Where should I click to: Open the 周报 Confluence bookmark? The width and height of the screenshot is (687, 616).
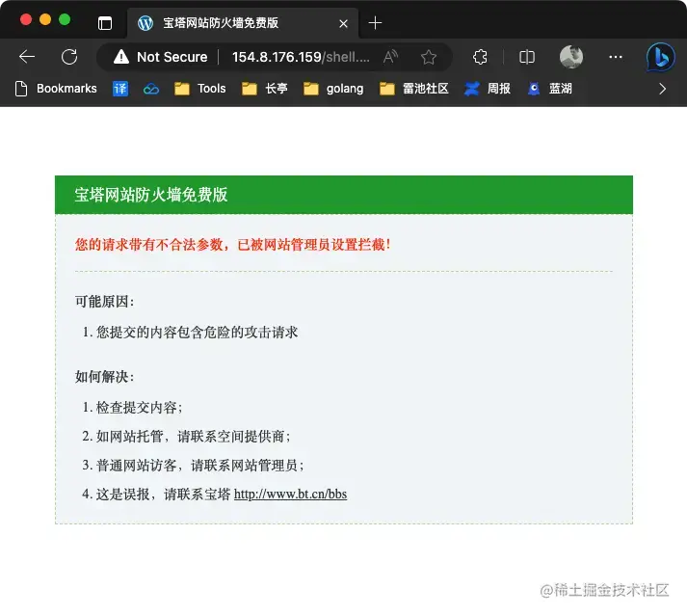point(488,89)
